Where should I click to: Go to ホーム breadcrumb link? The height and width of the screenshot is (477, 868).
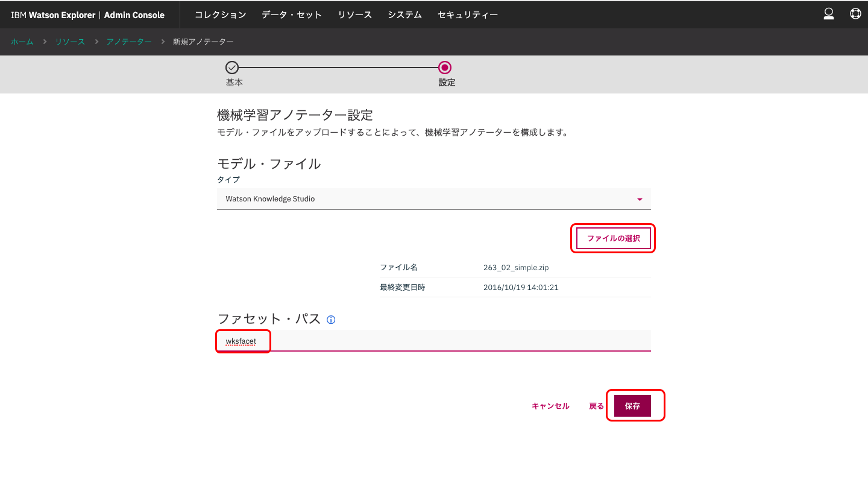tap(22, 42)
